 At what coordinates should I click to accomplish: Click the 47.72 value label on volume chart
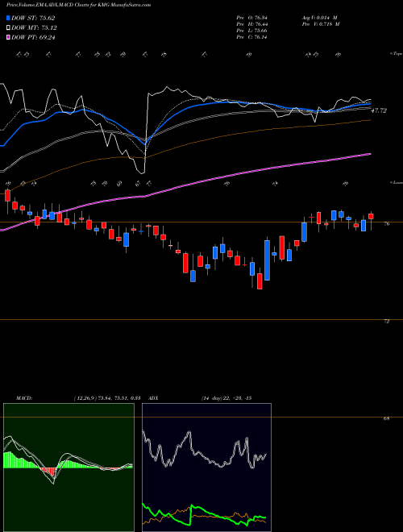pos(379,110)
